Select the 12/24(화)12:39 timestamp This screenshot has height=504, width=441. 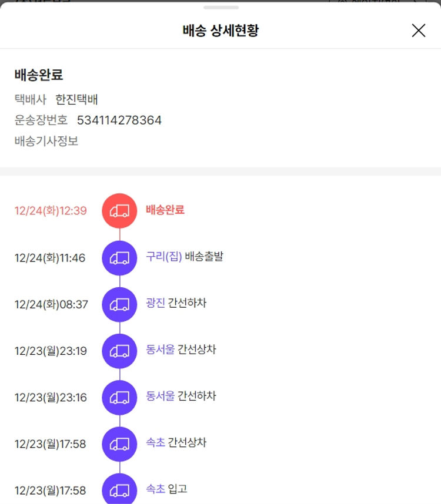tap(51, 211)
